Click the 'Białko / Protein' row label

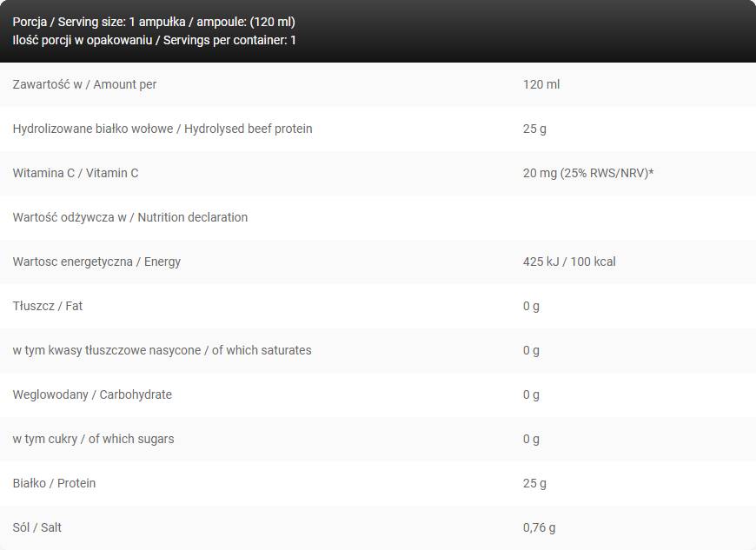tap(54, 483)
